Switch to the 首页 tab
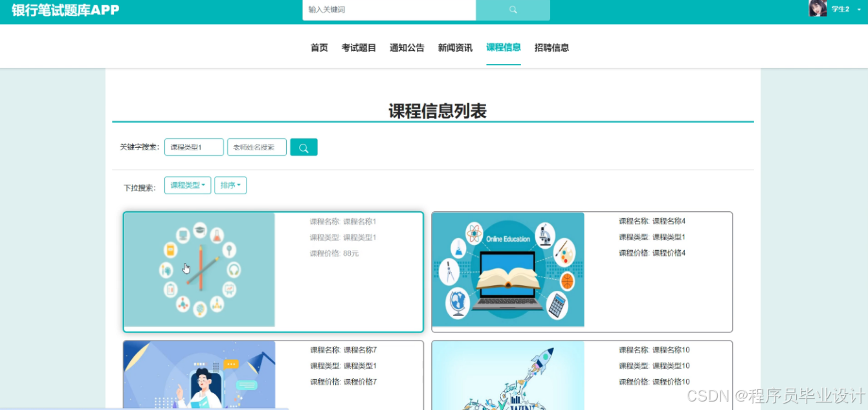Image resolution: width=868 pixels, height=410 pixels. [x=318, y=47]
